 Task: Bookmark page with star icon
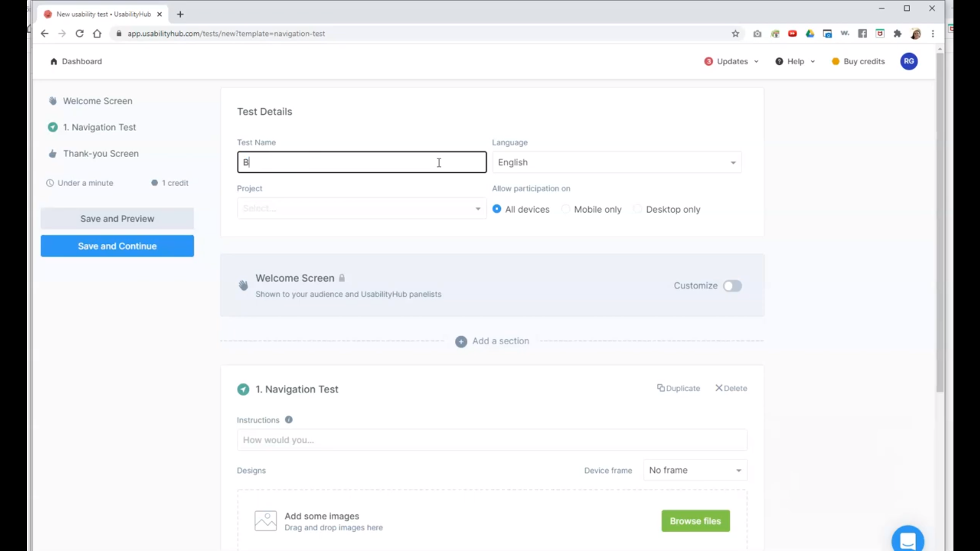pyautogui.click(x=735, y=34)
